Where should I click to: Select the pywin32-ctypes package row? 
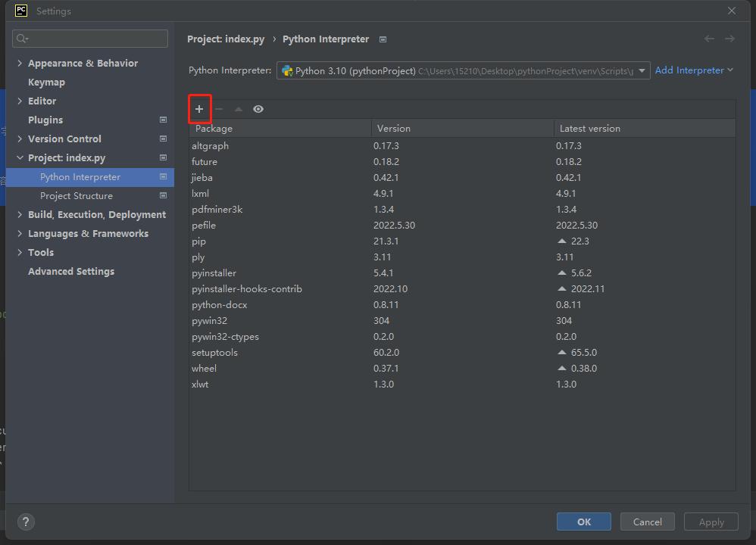tap(462, 336)
